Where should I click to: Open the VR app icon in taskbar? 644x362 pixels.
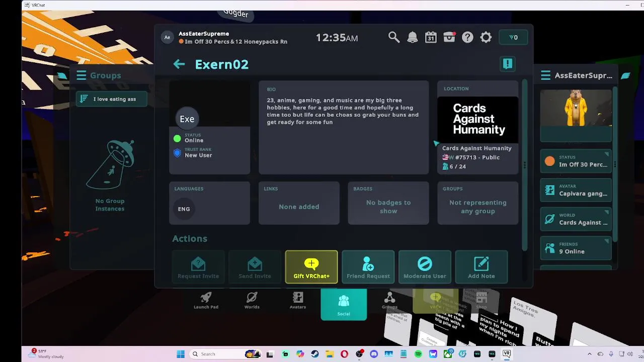coord(507,354)
